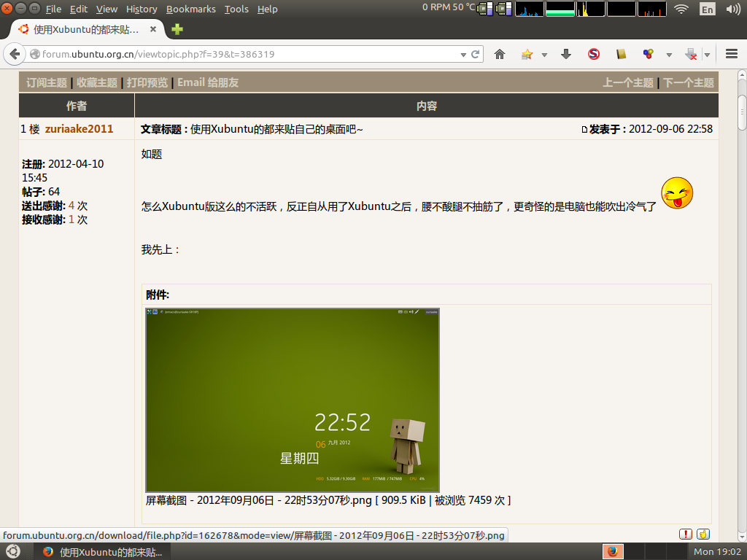The height and width of the screenshot is (560, 747).
Task: Click the first memory chip monitor icon
Action: 485,9
